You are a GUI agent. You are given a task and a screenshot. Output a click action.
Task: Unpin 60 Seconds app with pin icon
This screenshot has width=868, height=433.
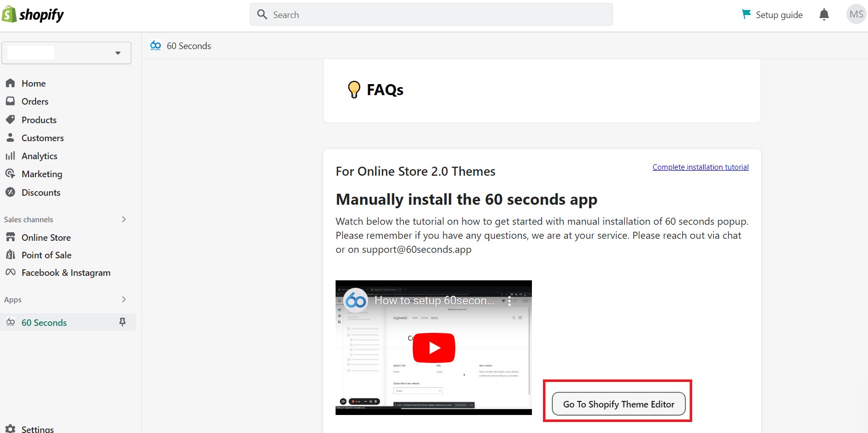(x=122, y=322)
